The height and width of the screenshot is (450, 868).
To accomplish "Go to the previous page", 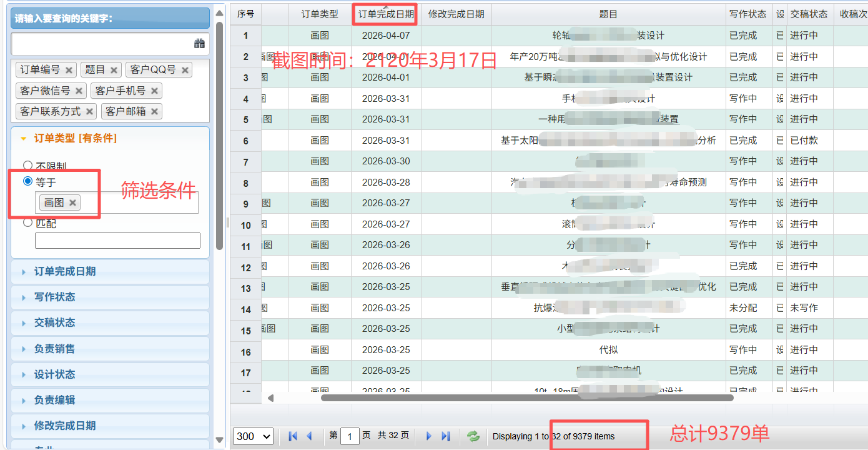I will point(309,436).
